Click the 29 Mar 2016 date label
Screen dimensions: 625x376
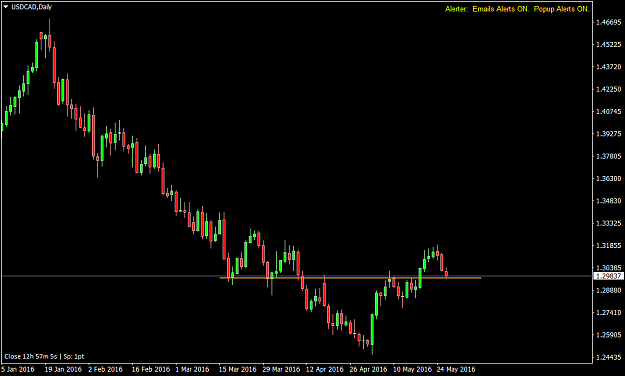tap(281, 369)
